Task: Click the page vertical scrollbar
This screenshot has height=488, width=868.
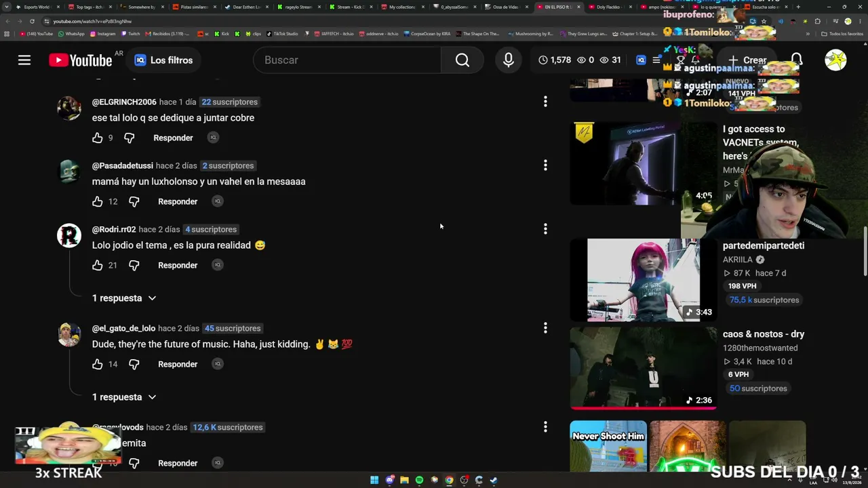Action: (865, 251)
